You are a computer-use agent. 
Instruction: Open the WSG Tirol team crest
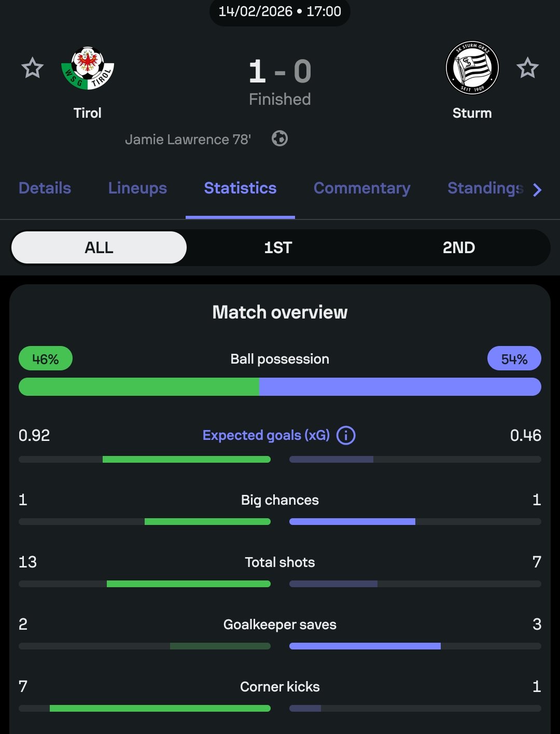pyautogui.click(x=88, y=68)
